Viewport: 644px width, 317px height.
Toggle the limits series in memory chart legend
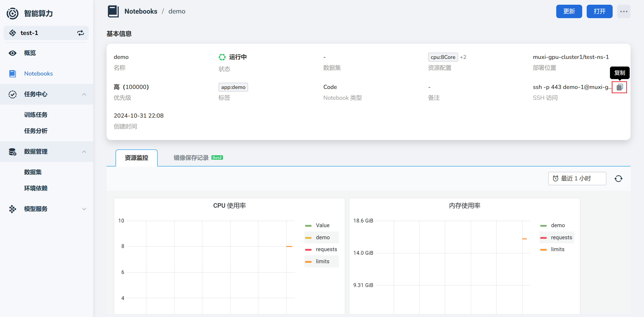coord(556,249)
